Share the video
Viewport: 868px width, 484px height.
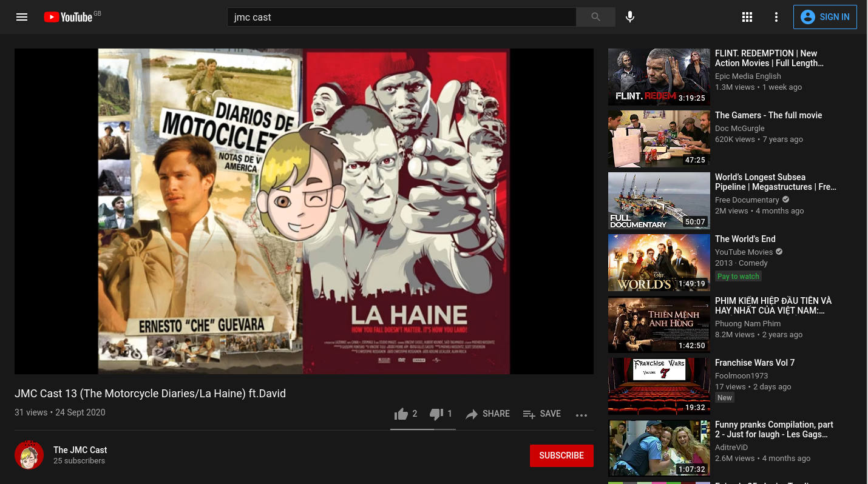coord(487,414)
